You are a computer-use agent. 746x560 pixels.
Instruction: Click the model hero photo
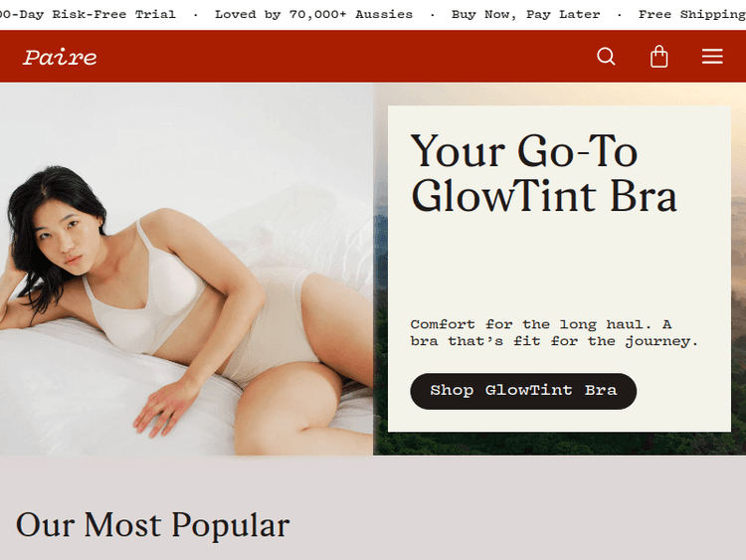point(187,269)
